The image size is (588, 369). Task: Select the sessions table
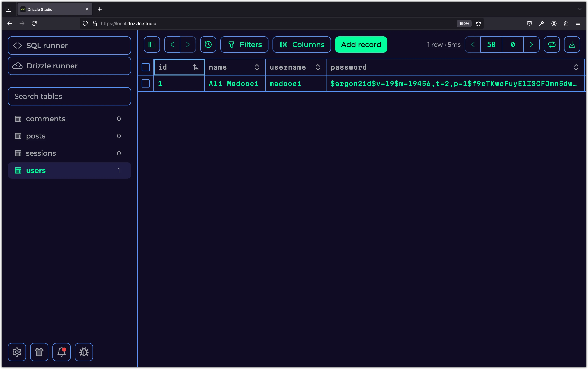point(69,153)
